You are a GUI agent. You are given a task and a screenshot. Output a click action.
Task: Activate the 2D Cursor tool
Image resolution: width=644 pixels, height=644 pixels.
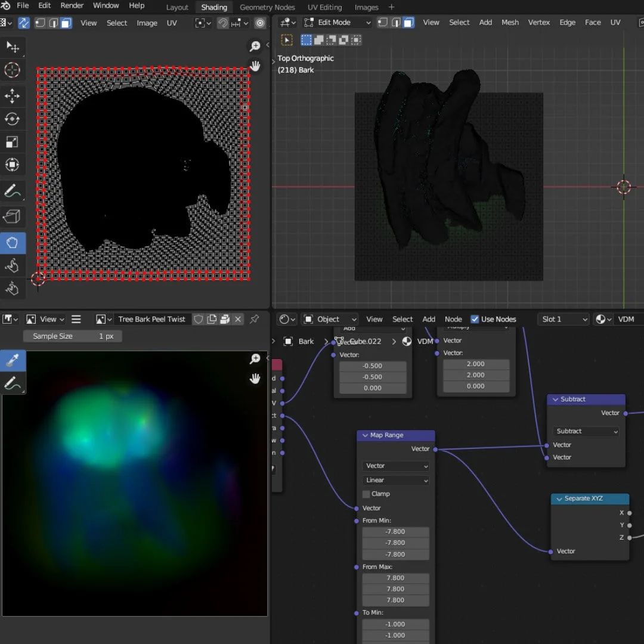[x=12, y=70]
